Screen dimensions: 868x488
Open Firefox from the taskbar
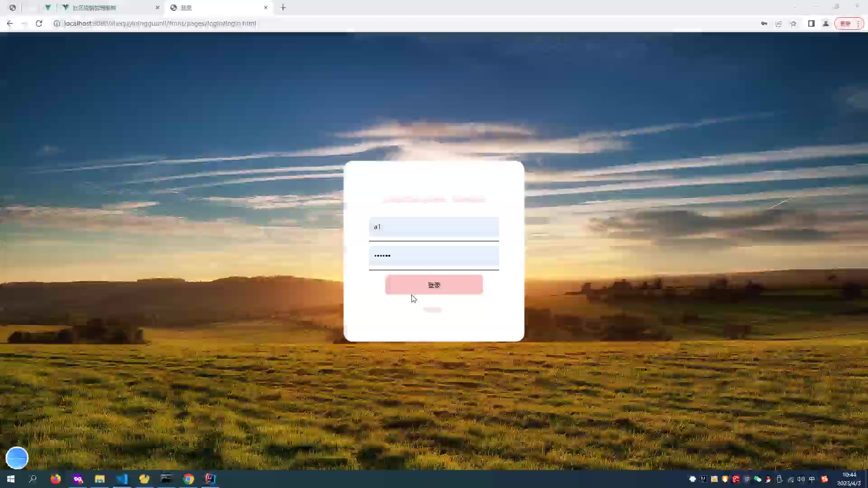tap(56, 479)
